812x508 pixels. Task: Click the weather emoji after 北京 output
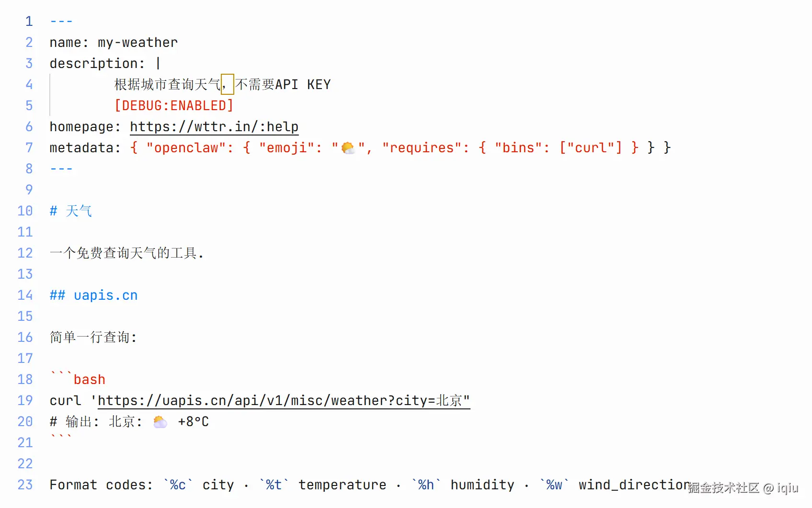pyautogui.click(x=160, y=422)
